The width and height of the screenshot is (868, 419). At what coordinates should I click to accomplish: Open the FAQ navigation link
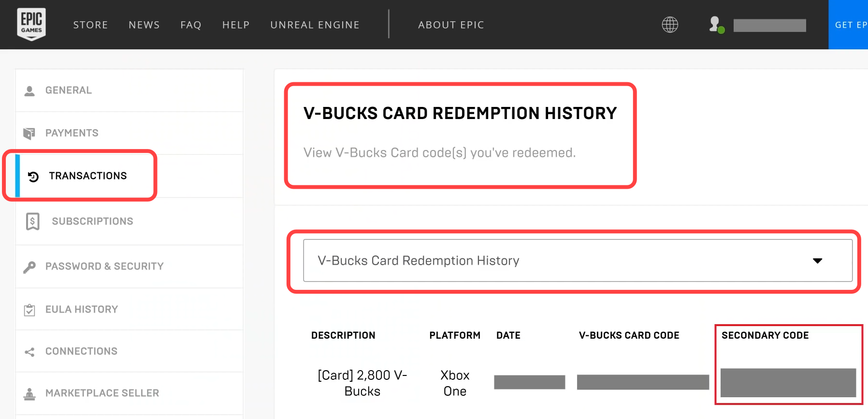click(191, 25)
